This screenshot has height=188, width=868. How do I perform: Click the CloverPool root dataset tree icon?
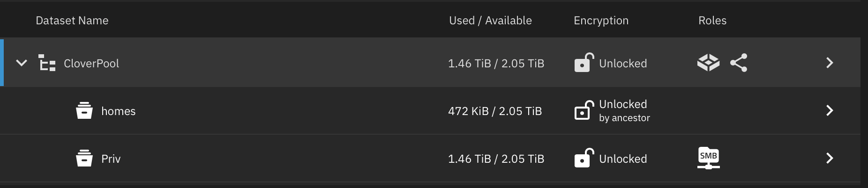(x=47, y=63)
